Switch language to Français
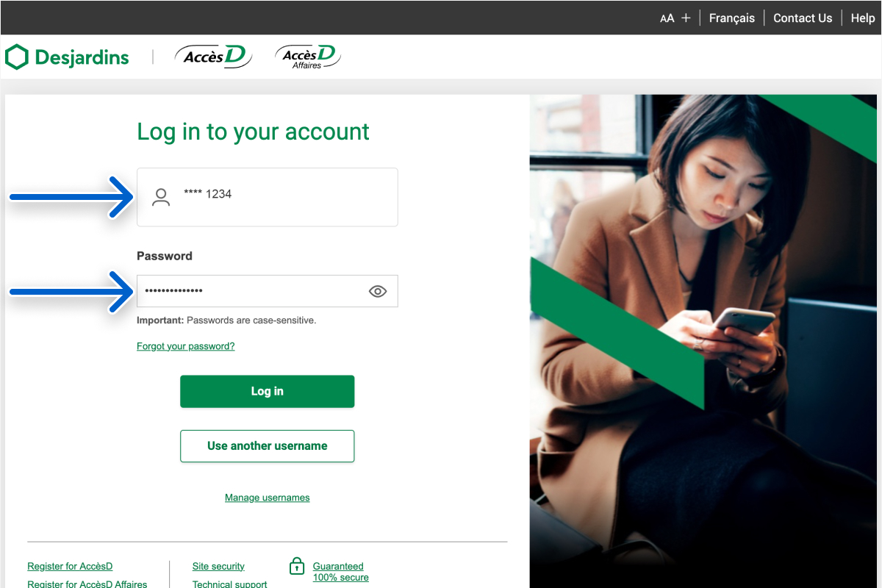This screenshot has width=882, height=588. coord(732,18)
